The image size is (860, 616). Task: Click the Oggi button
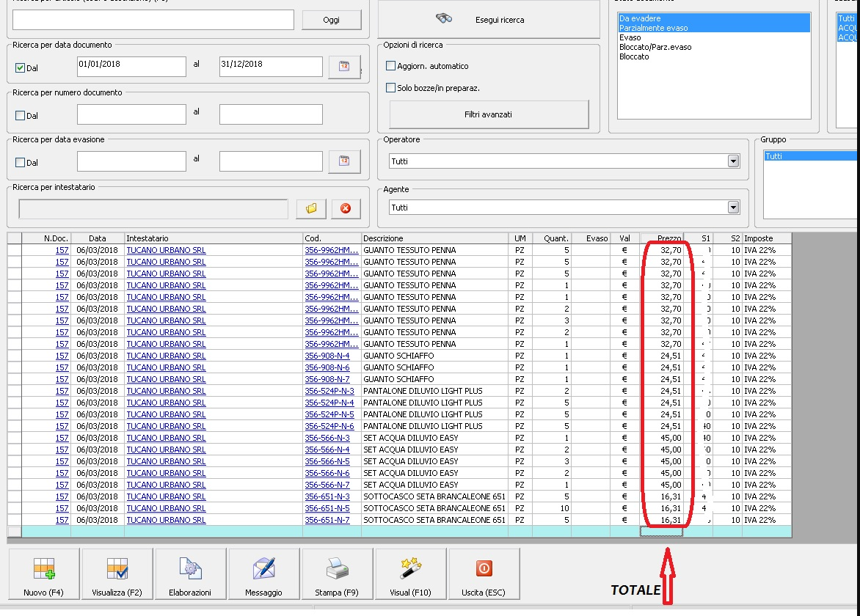(331, 20)
